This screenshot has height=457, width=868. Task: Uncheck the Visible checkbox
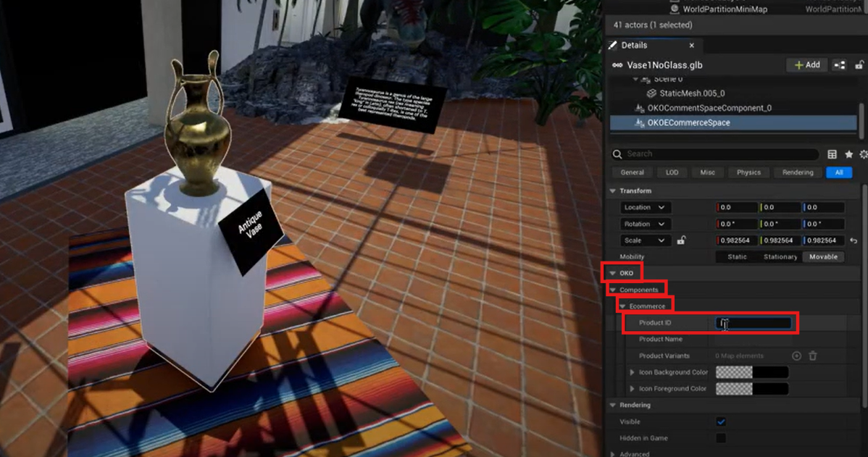[721, 422]
